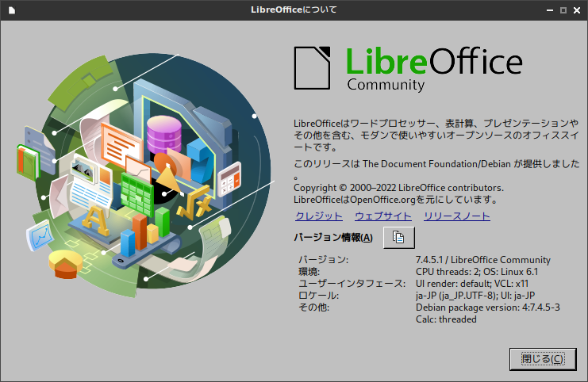Viewport: 588px width, 382px height.
Task: Click the 環境: label
Action: pos(309,272)
